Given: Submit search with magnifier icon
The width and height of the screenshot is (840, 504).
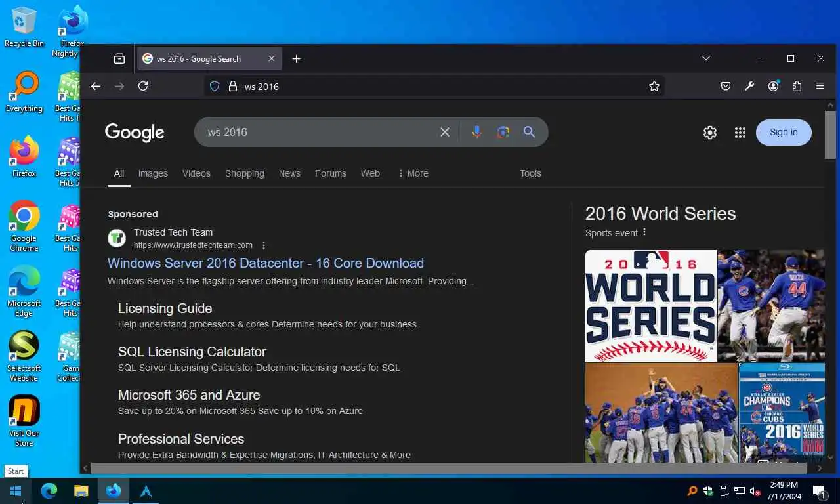Looking at the screenshot, I should [530, 132].
